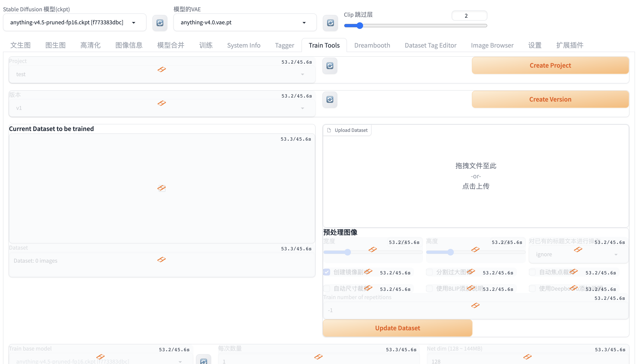This screenshot has width=638, height=364.
Task: Refresh the Project list
Action: pyautogui.click(x=330, y=66)
